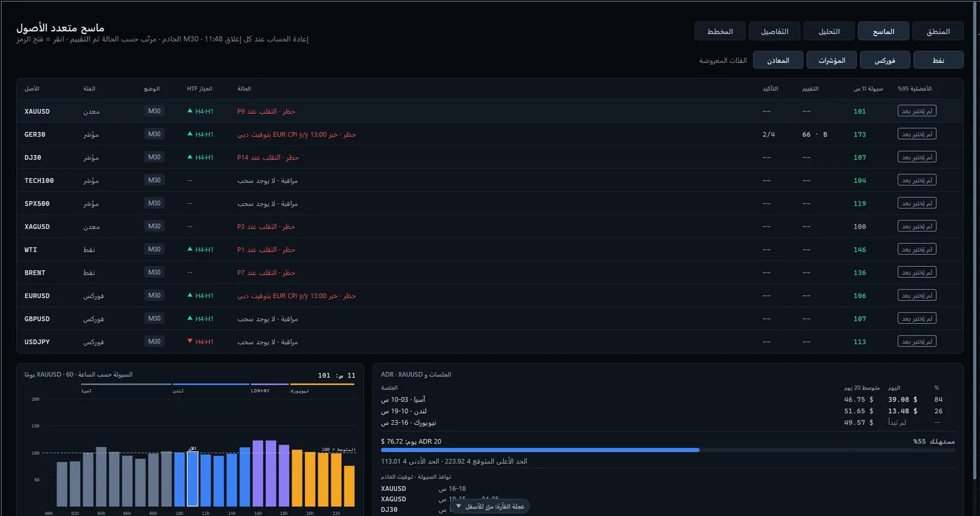980x516 pixels.
Task: Click the green HTF arrow in WTI row
Action: click(x=190, y=249)
